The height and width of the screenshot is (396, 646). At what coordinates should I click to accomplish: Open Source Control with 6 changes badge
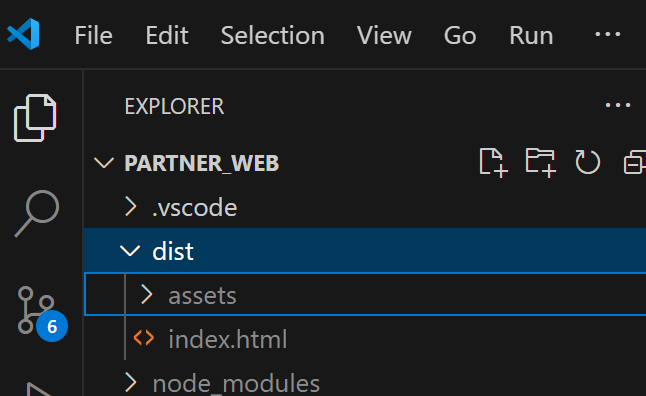click(x=41, y=313)
